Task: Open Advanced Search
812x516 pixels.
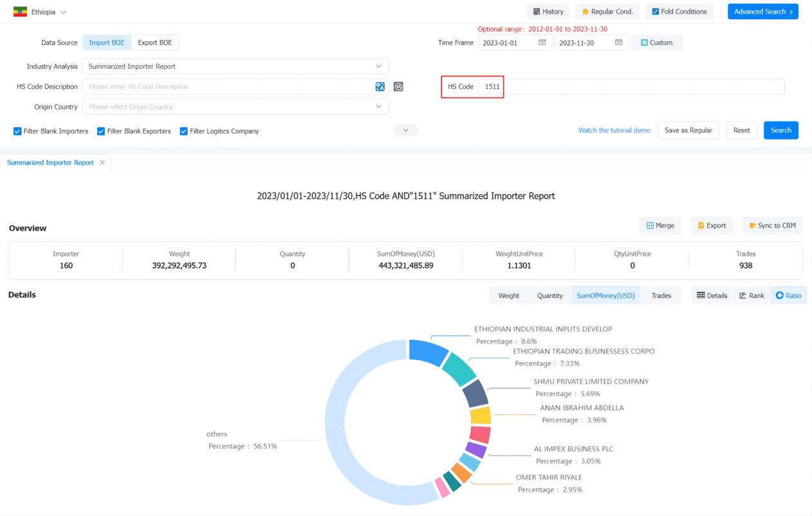Action: 763,12
